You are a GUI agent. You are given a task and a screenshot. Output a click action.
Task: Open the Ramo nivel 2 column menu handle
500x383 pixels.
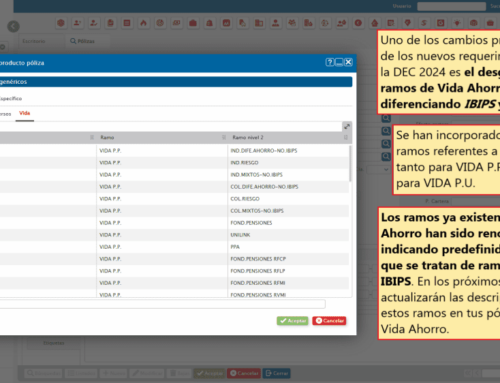pos(346,137)
